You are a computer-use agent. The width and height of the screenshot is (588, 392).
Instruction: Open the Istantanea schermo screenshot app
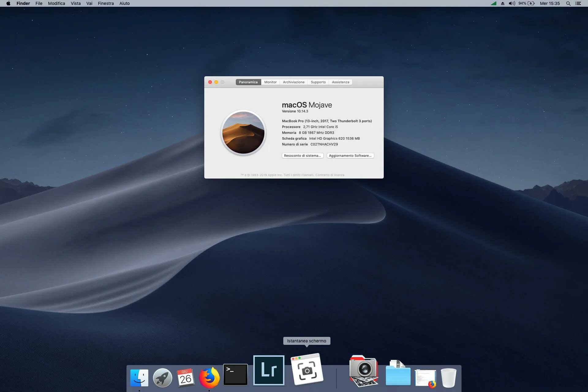[x=307, y=370]
